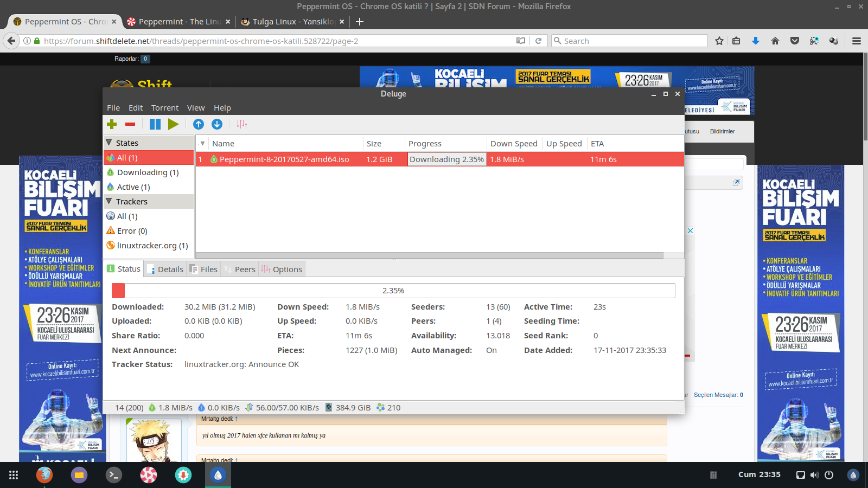
Task: Switch to the Status tab
Action: point(124,269)
